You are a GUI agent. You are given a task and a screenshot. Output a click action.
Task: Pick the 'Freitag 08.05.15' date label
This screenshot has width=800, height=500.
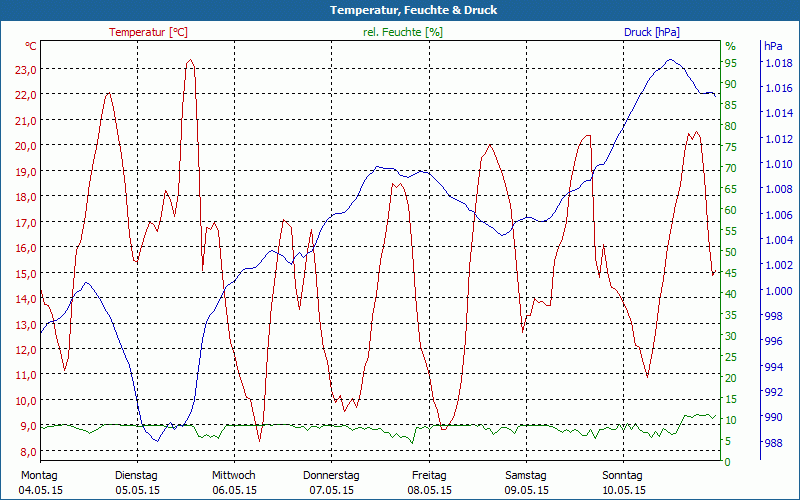429,482
